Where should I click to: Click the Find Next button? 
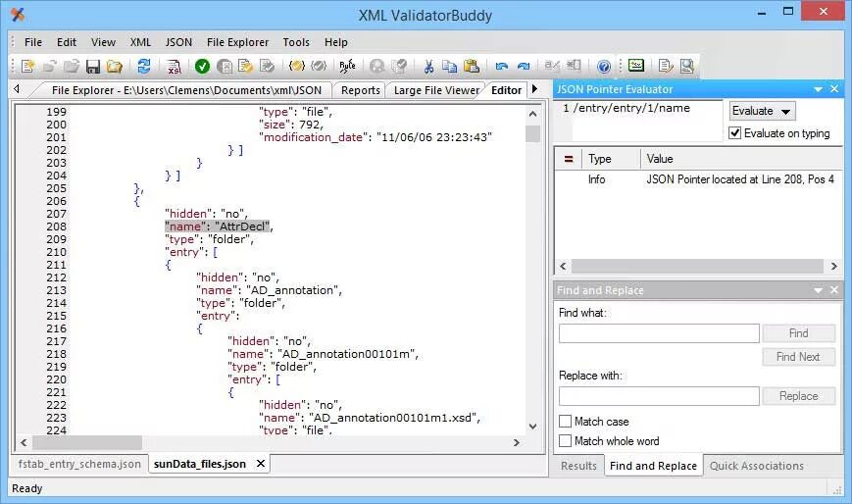pyautogui.click(x=798, y=357)
